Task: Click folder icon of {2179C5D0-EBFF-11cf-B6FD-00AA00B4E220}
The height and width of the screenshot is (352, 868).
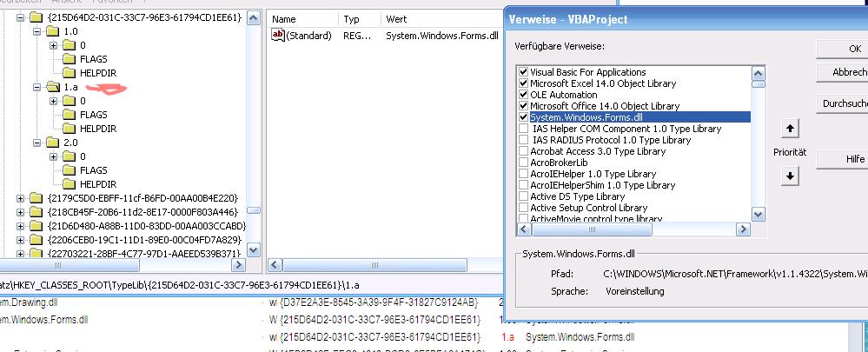Action: click(x=36, y=198)
